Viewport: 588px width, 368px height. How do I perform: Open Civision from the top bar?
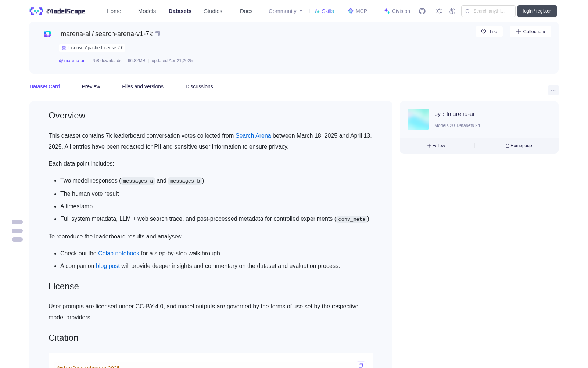point(397,11)
